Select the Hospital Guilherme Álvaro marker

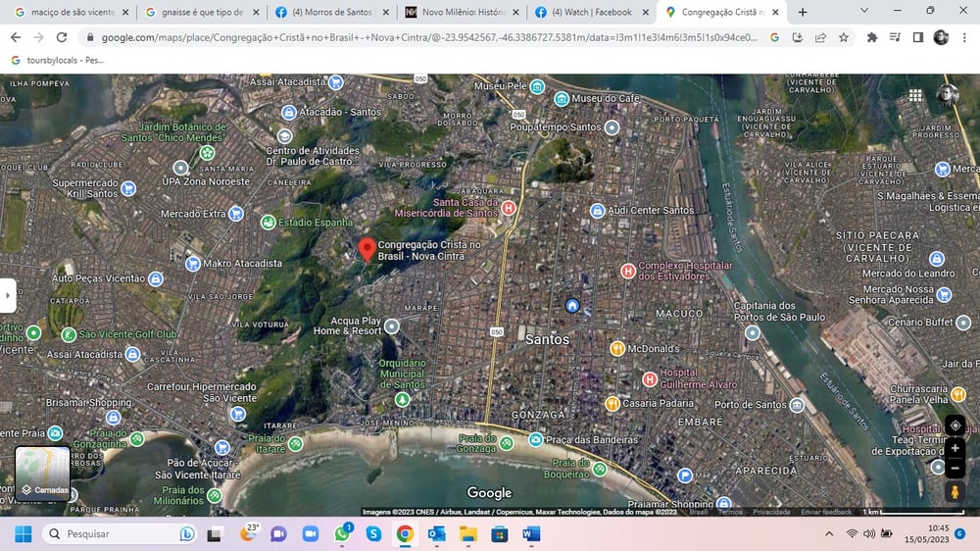[x=650, y=378]
